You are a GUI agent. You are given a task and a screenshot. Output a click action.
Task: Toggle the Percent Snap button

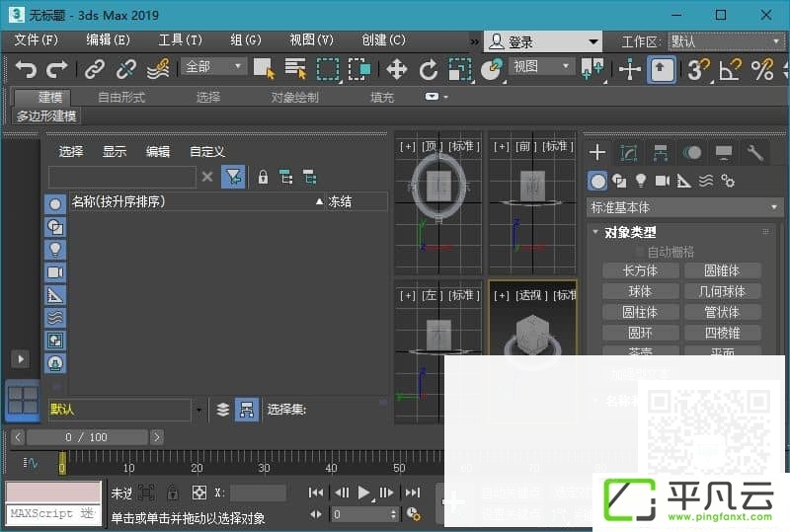point(761,69)
